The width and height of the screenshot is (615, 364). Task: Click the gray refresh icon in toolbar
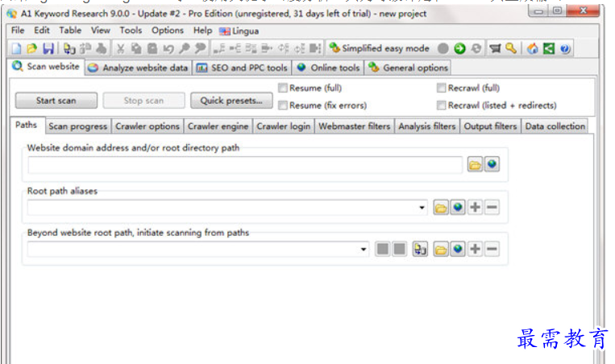point(476,48)
